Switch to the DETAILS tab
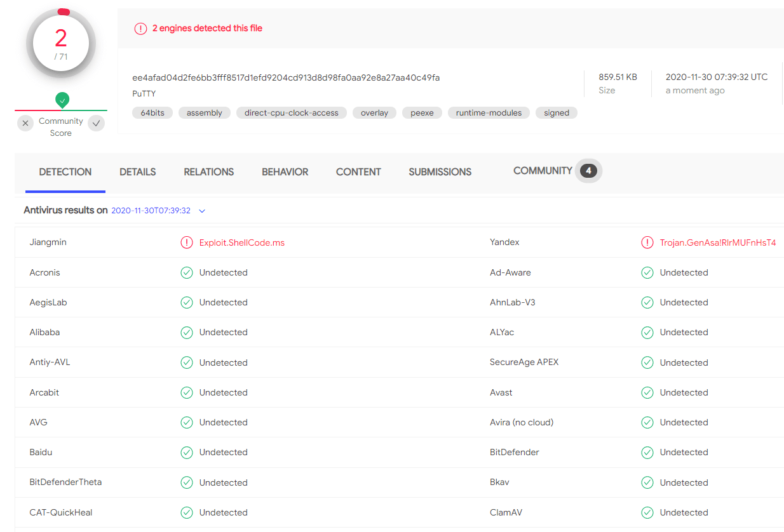The height and width of the screenshot is (532, 784). tap(138, 172)
